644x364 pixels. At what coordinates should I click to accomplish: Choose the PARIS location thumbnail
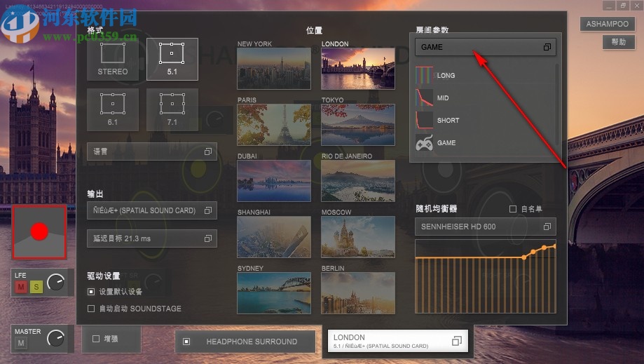pyautogui.click(x=274, y=124)
